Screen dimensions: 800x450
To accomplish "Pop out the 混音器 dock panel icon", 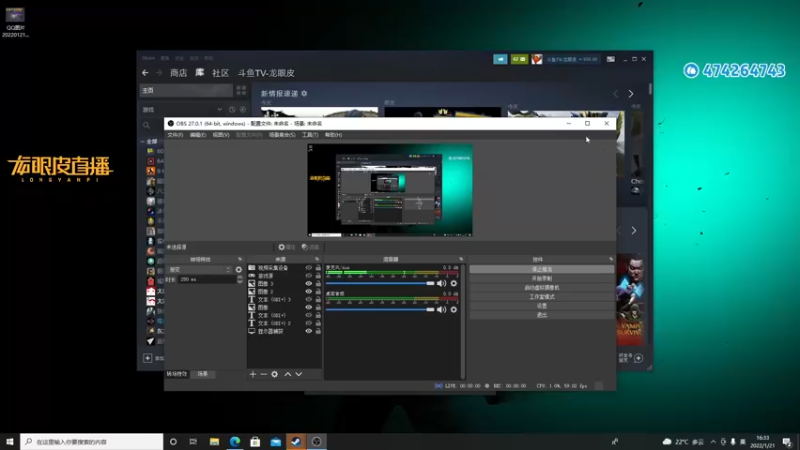I will tap(461, 259).
